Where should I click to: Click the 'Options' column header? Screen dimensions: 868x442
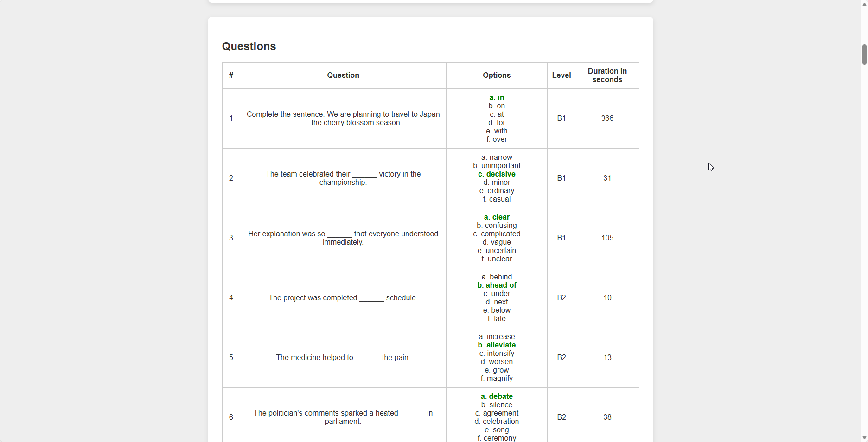(497, 76)
